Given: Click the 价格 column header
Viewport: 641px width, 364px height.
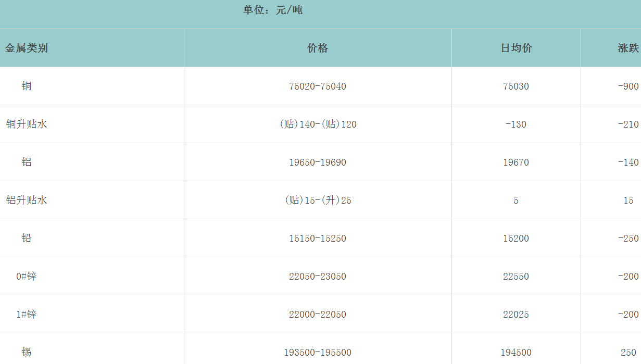Looking at the screenshot, I should 318,48.
